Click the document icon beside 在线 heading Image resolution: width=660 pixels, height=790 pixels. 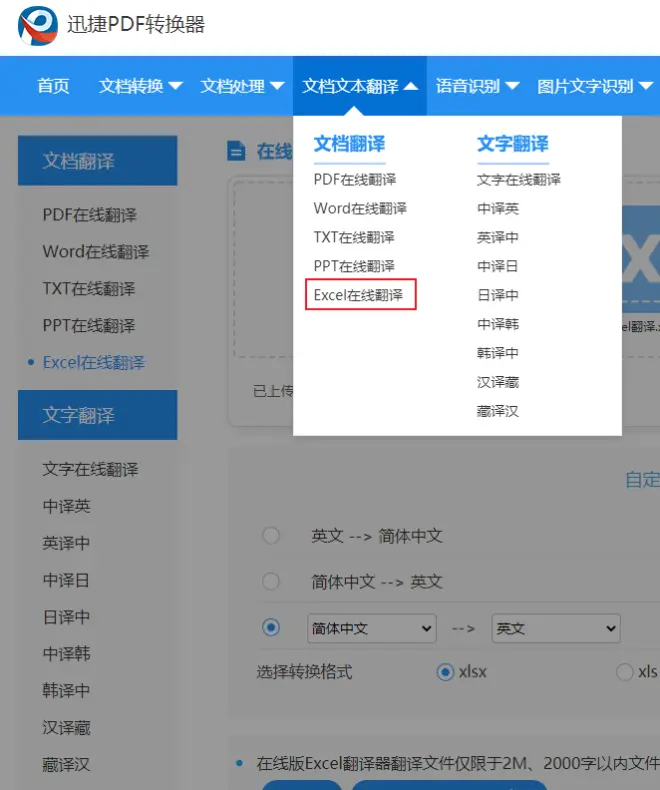(x=236, y=151)
